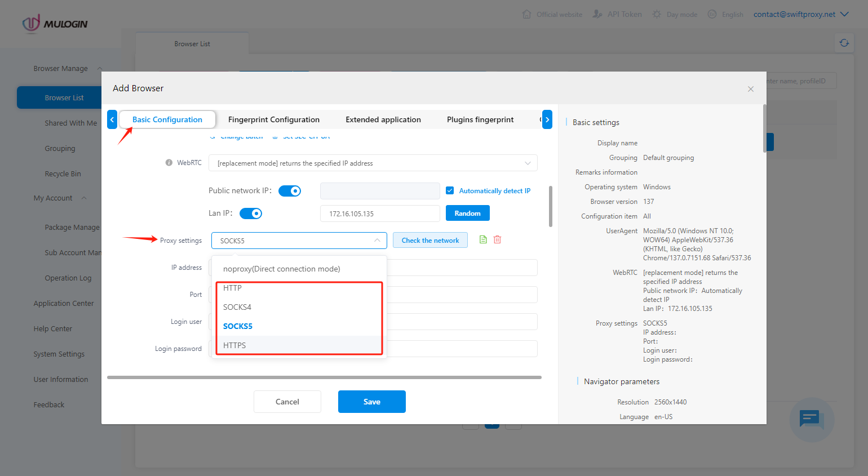The width and height of the screenshot is (868, 476).
Task: Toggle the Lan IP switch
Action: click(251, 213)
